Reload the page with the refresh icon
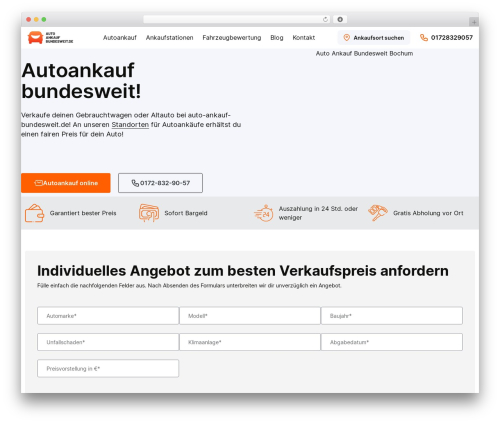The height and width of the screenshot is (423, 500). click(x=325, y=19)
